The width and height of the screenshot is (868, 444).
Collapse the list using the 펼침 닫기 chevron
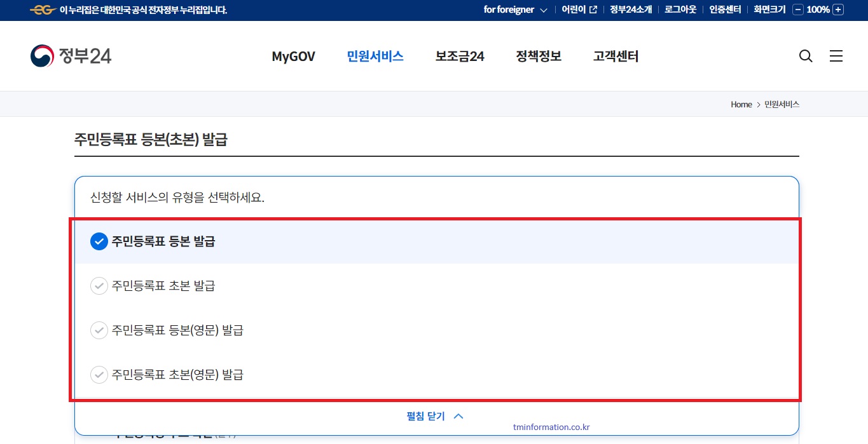457,416
